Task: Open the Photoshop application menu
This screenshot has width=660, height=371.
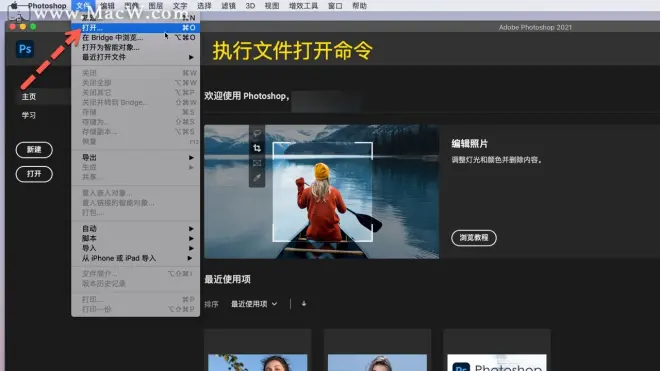Action: pos(47,5)
